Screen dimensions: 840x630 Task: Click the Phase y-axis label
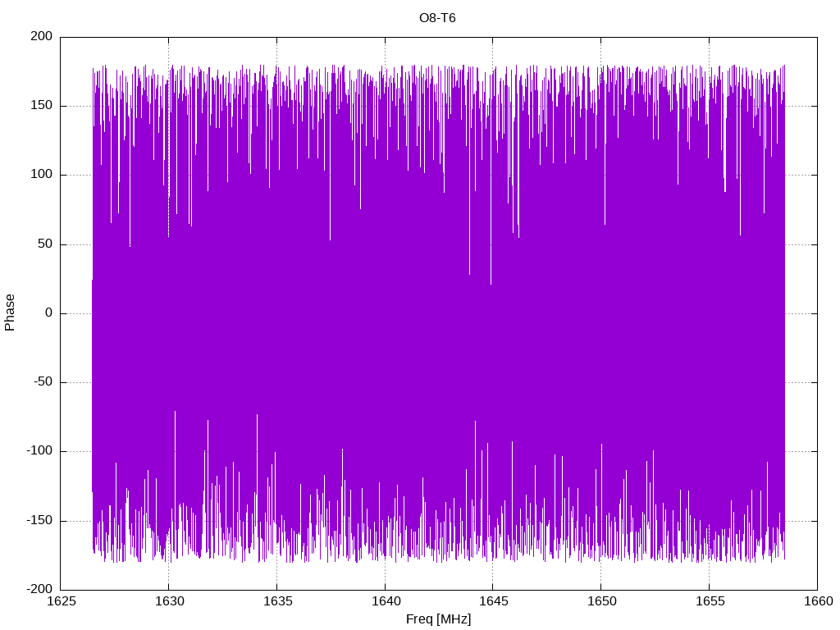tap(10, 313)
